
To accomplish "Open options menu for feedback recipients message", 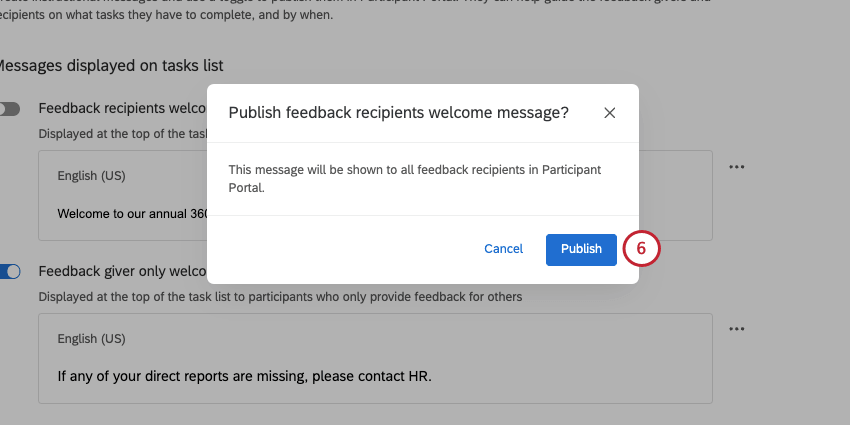I will [x=737, y=167].
